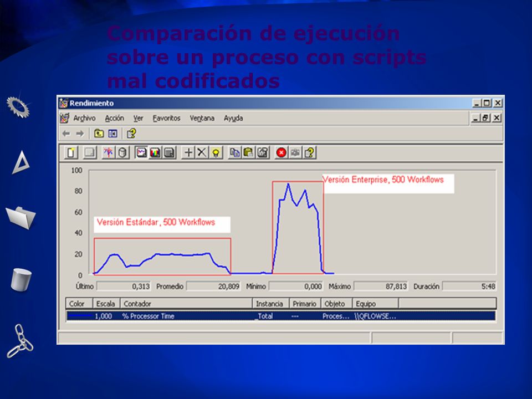The height and width of the screenshot is (399, 532).
Task: Open the Archivo menu
Action: click(84, 118)
